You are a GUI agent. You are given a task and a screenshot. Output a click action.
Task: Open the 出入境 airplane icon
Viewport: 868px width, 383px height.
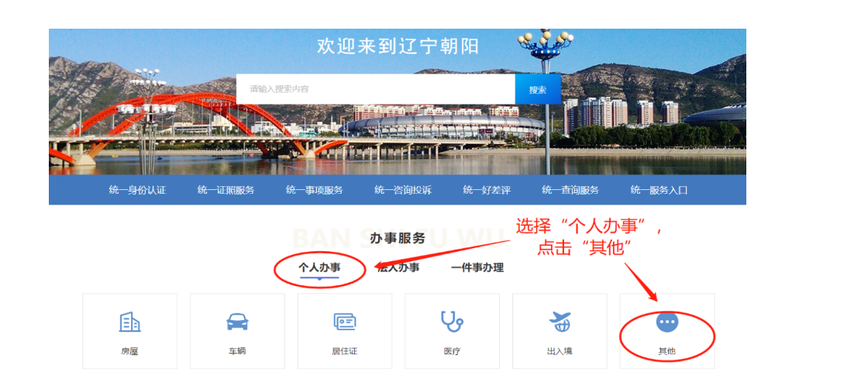click(560, 322)
